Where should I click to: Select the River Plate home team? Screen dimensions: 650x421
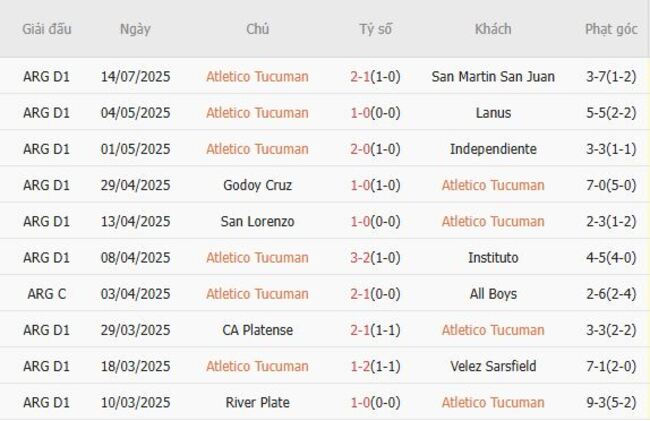point(257,402)
